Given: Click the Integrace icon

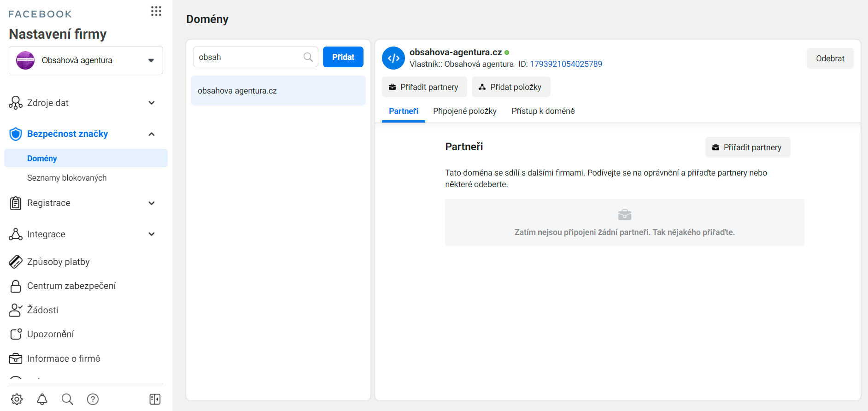Looking at the screenshot, I should [x=16, y=234].
